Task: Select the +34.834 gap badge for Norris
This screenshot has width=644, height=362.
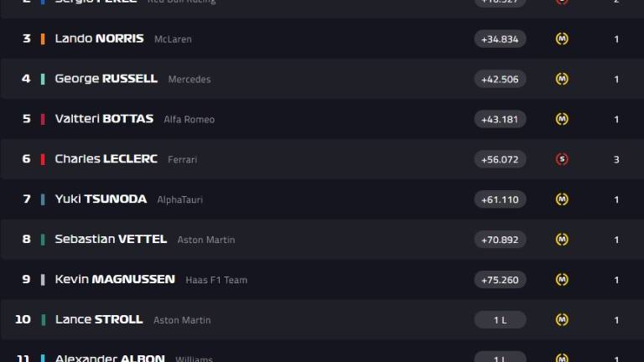Action: [500, 39]
